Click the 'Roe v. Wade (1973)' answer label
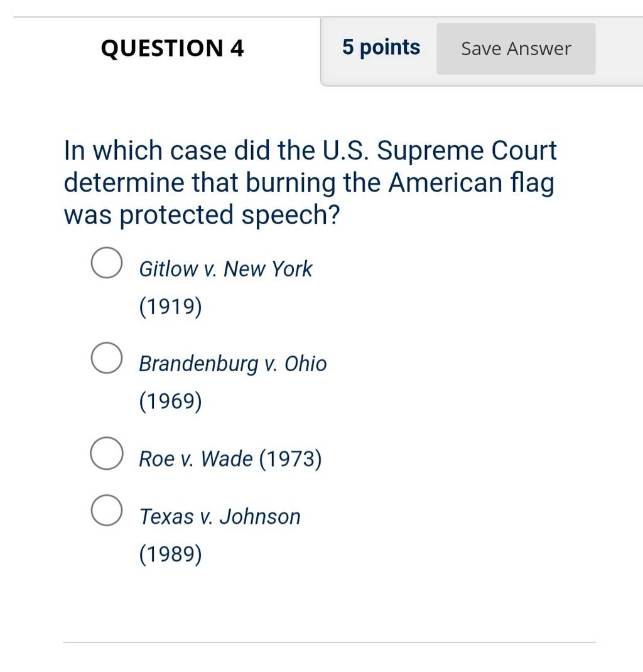 [230, 459]
